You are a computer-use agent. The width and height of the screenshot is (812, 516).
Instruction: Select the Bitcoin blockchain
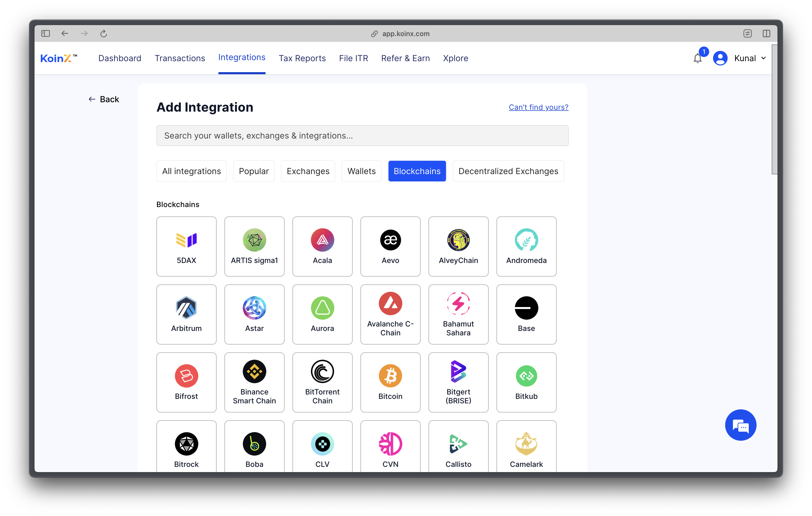390,382
